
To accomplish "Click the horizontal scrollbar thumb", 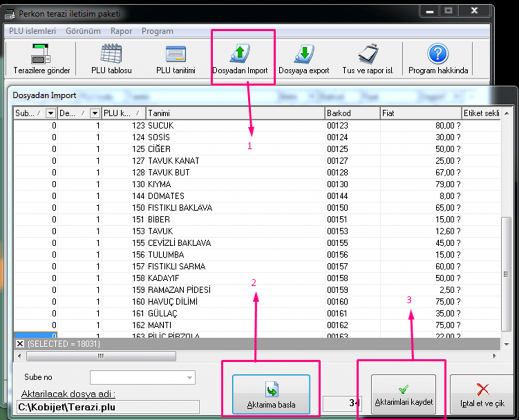I will (101, 356).
